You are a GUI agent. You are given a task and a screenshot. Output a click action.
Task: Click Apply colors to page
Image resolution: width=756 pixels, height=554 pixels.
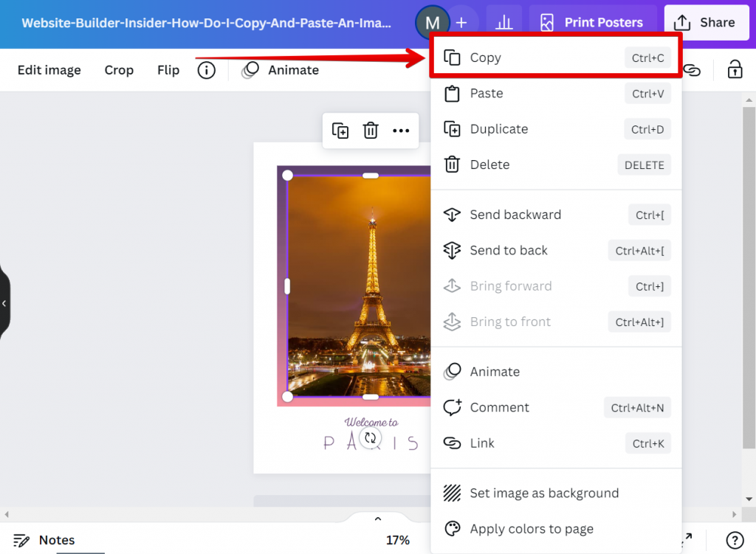pos(532,529)
